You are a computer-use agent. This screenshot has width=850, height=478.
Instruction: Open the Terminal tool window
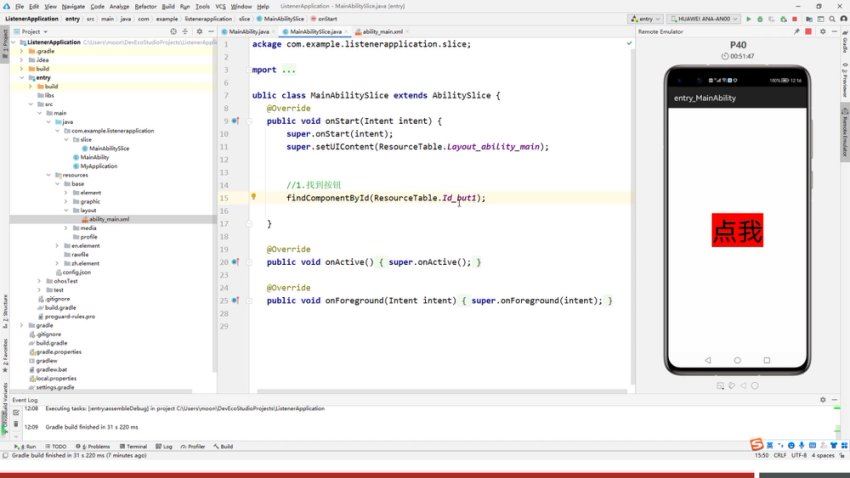133,447
